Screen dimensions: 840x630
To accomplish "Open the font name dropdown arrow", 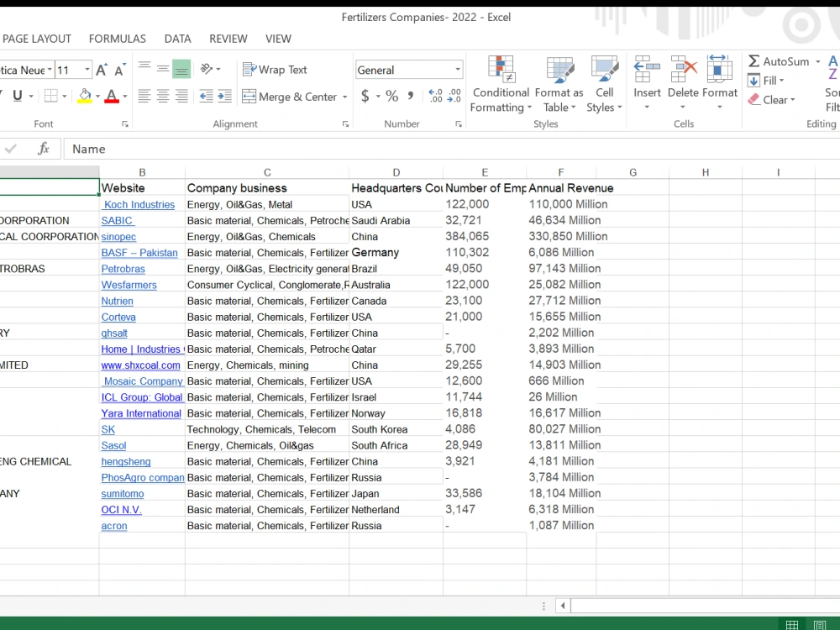I will [x=50, y=70].
